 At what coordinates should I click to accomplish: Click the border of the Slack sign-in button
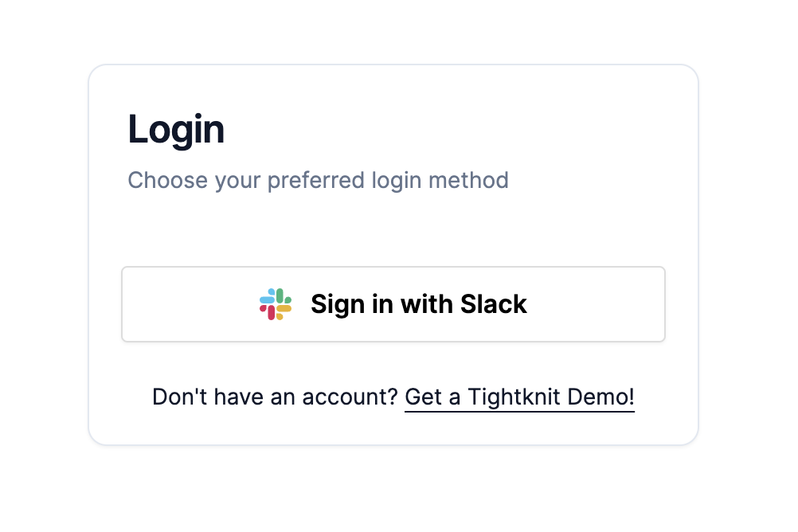pyautogui.click(x=393, y=266)
